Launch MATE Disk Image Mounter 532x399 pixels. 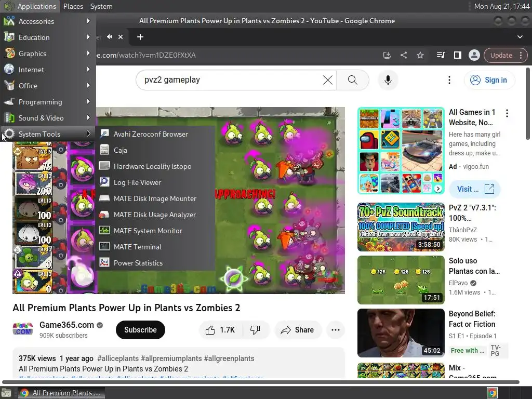(x=155, y=198)
